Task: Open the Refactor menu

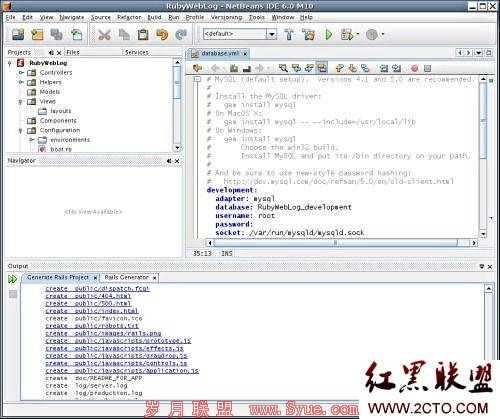Action: click(x=129, y=17)
